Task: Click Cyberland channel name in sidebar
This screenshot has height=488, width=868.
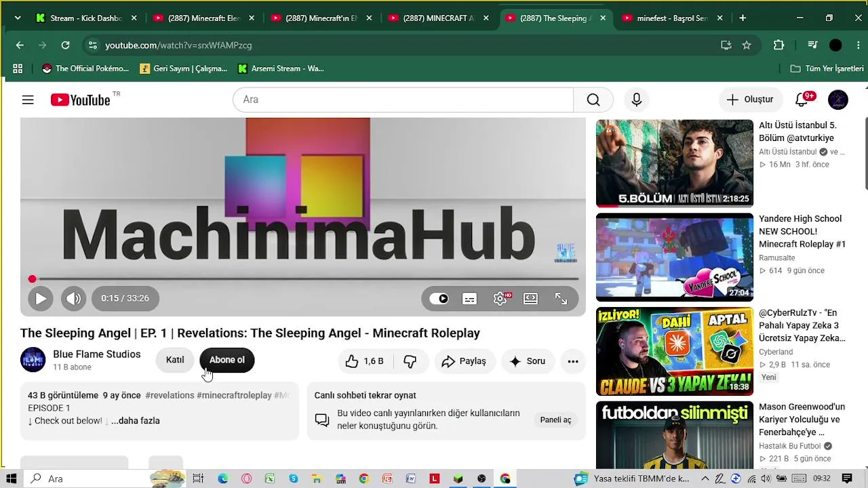Action: tap(776, 352)
